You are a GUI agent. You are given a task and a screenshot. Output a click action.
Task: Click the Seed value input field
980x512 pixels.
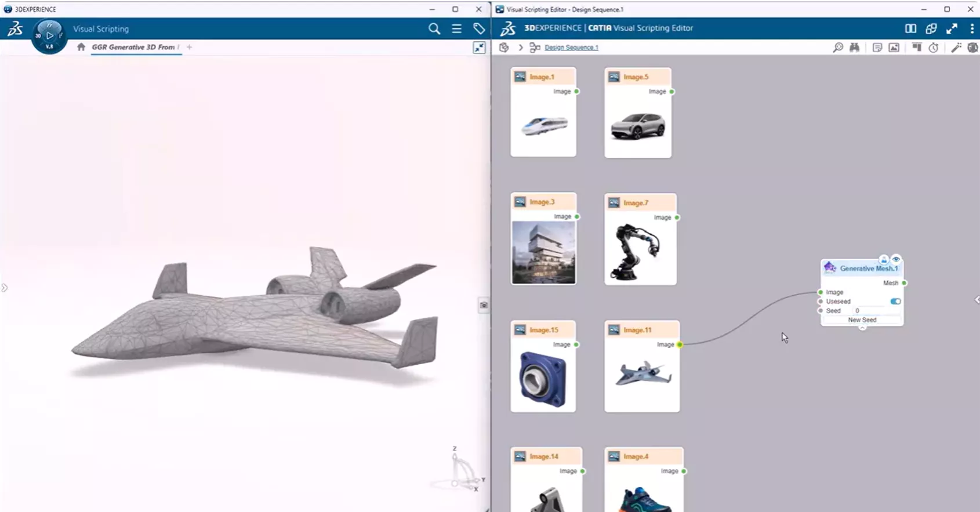click(x=876, y=311)
